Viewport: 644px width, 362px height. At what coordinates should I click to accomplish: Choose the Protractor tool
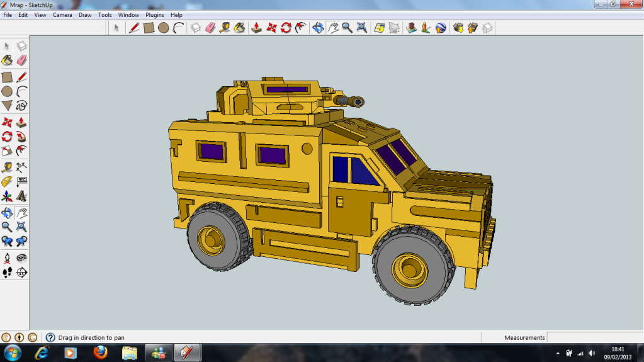click(7, 181)
